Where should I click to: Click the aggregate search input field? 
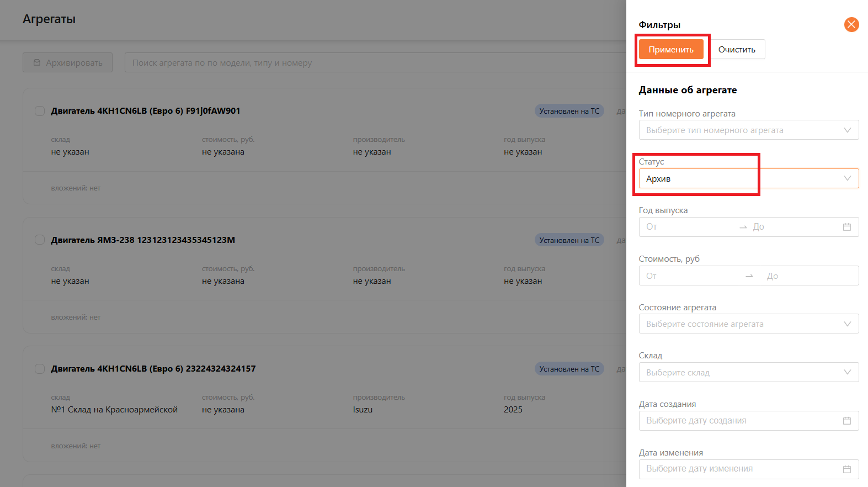375,63
